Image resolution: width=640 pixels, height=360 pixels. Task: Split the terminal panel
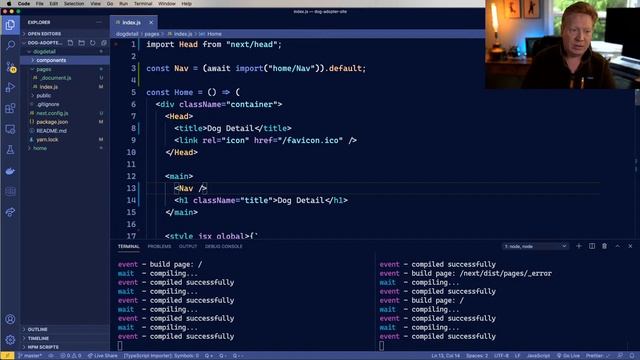(x=591, y=246)
